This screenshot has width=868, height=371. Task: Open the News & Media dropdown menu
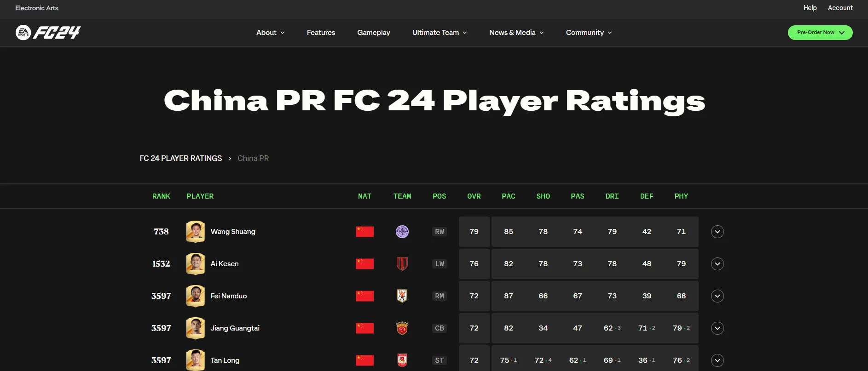516,33
